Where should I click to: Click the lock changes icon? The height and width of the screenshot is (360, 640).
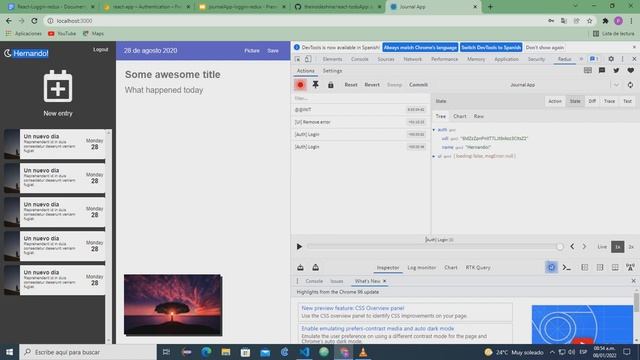(x=331, y=85)
